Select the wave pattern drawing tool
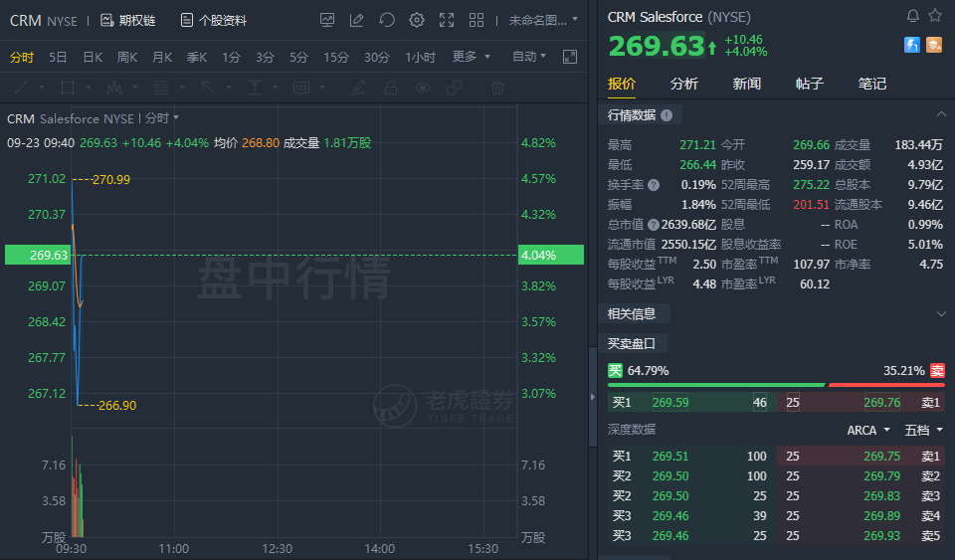 pos(113,88)
